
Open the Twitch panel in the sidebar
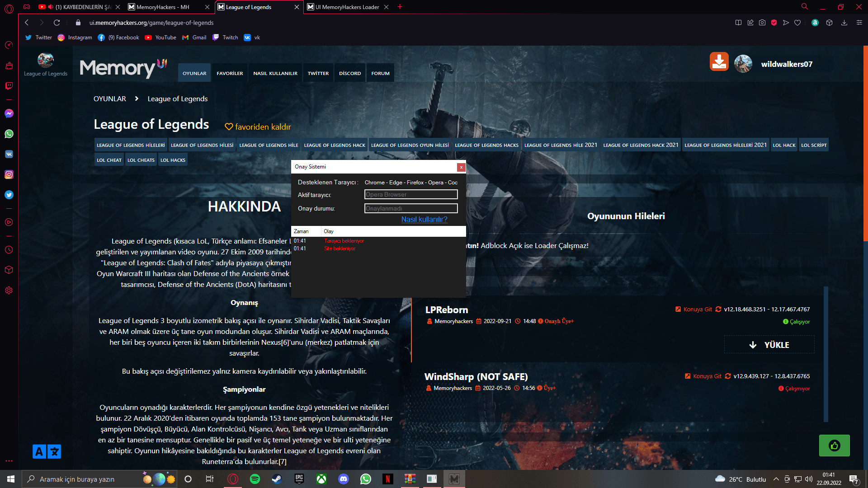[9, 86]
